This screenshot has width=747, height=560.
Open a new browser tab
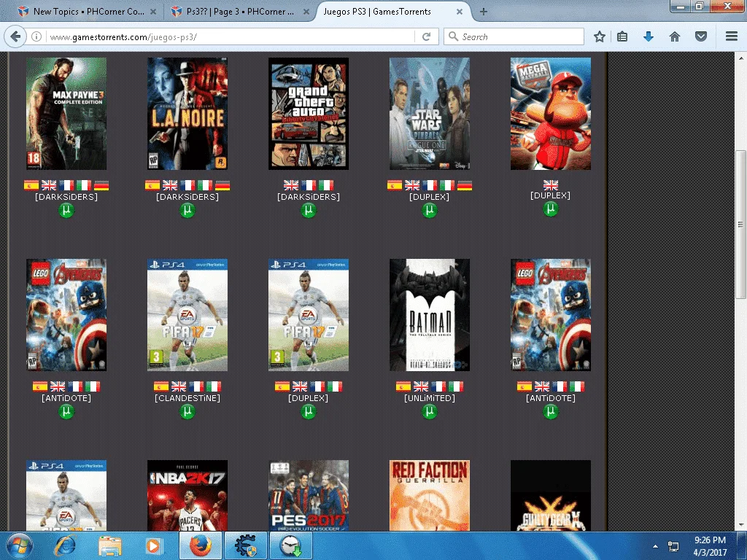tap(483, 12)
